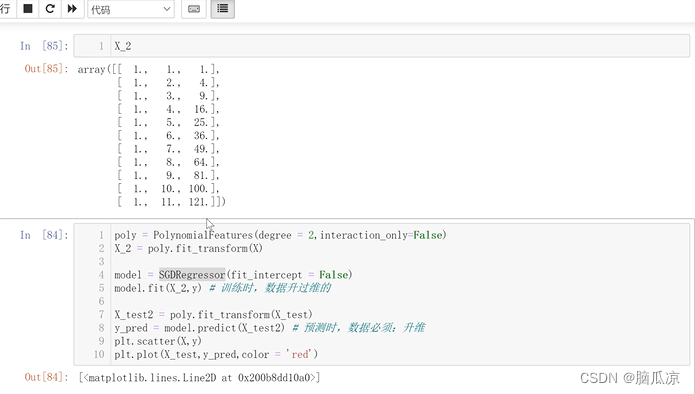This screenshot has height=394, width=695.
Task: Click the comment 预测时，数据必须：升维
Action: point(359,328)
